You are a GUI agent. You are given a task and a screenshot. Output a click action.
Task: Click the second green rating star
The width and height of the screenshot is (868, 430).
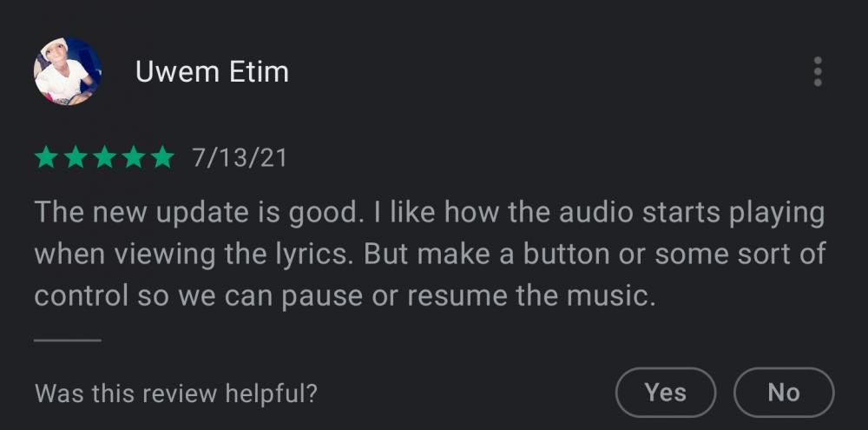pos(76,158)
